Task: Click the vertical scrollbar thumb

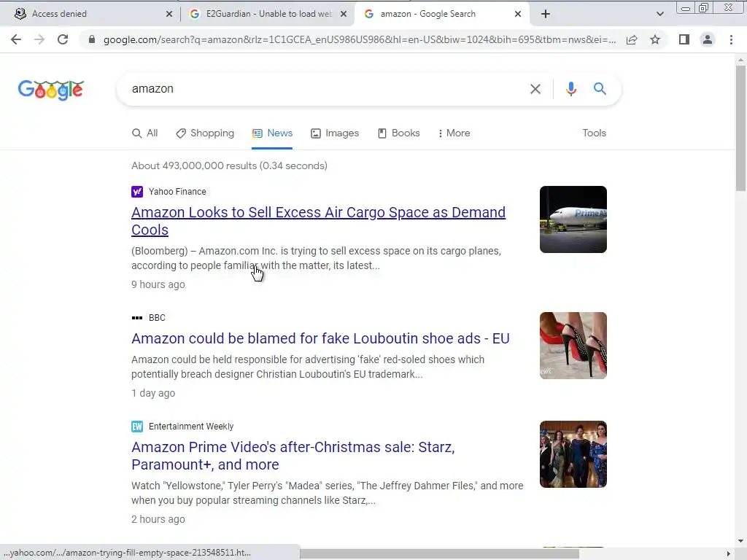Action: (x=740, y=128)
